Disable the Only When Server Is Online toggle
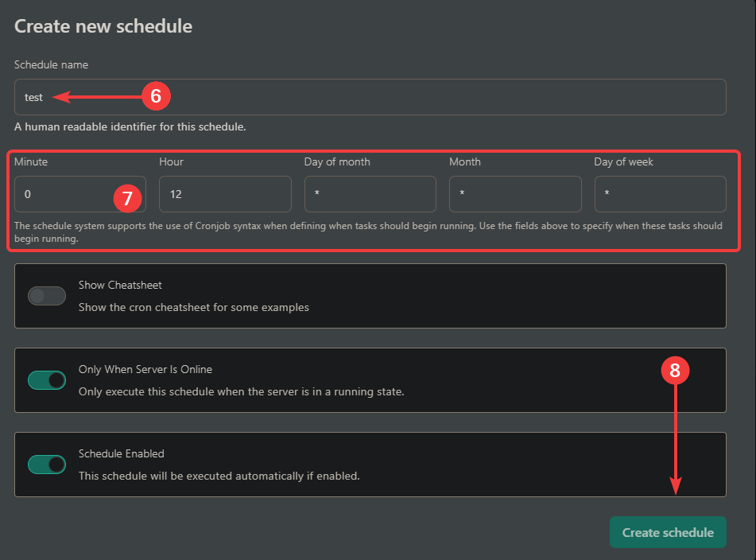This screenshot has height=560, width=756. click(x=47, y=379)
